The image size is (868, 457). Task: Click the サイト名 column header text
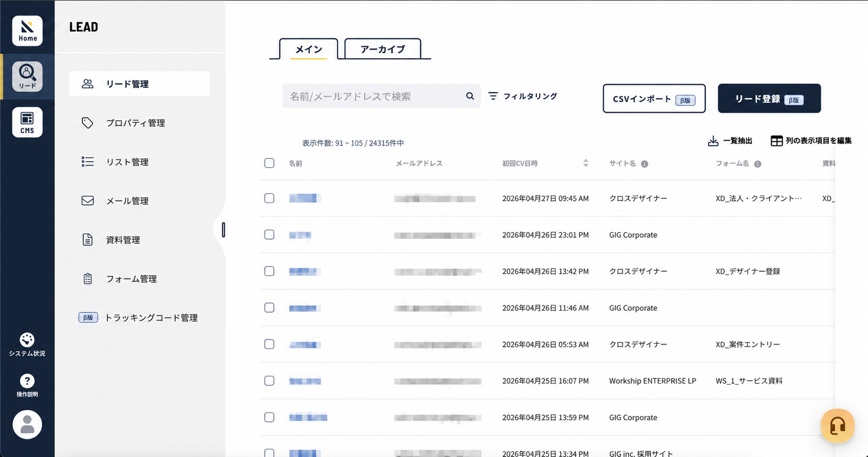click(623, 163)
